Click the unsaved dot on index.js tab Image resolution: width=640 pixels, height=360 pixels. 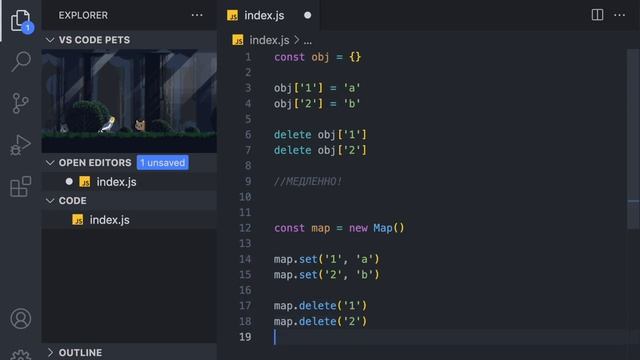point(307,15)
